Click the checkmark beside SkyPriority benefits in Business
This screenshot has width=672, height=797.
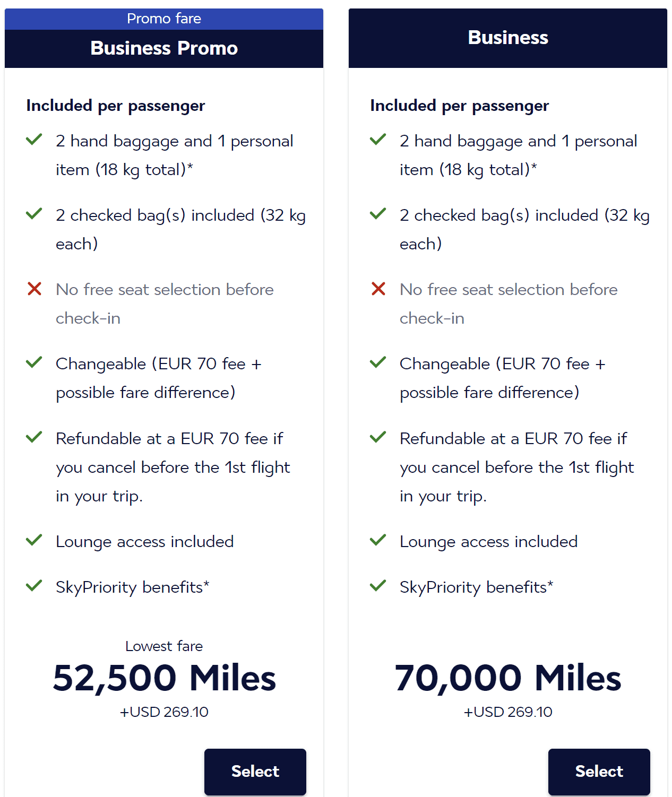(378, 585)
